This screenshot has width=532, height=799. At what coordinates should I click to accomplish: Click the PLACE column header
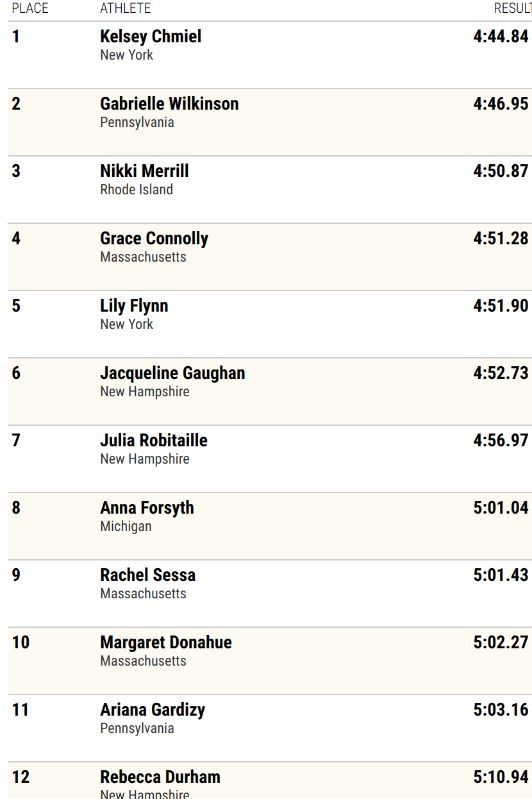tap(30, 8)
